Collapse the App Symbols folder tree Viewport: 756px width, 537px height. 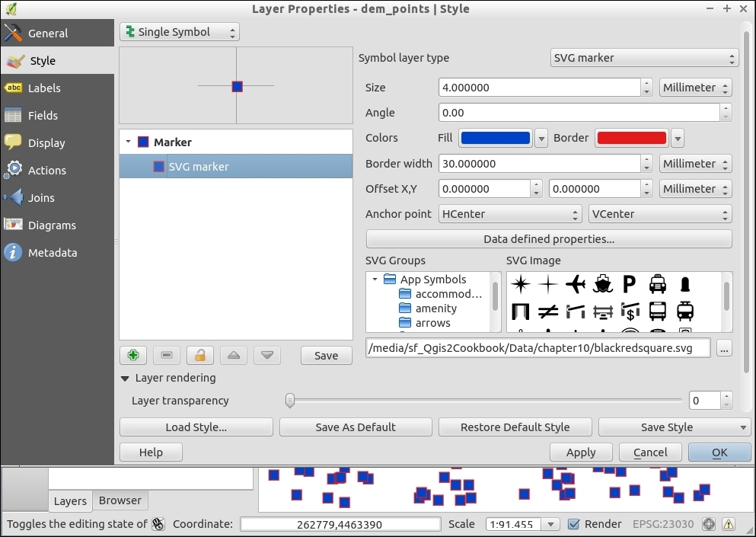(x=375, y=280)
